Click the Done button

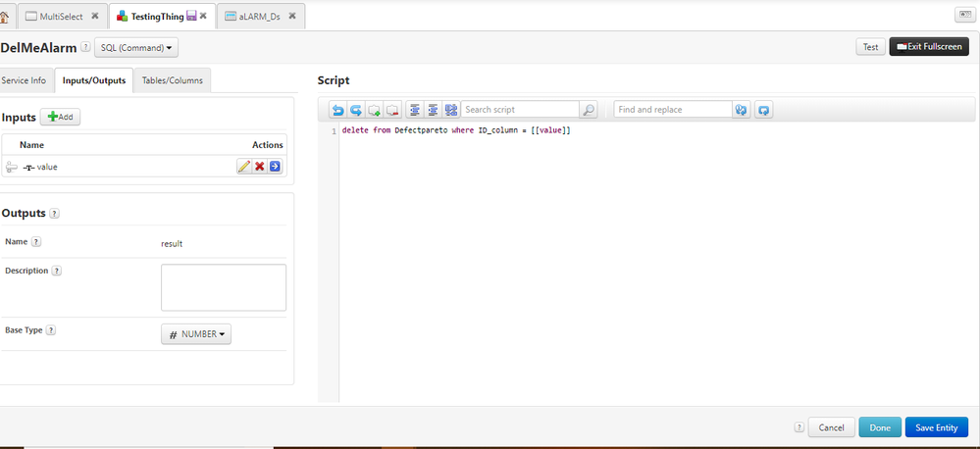[x=879, y=427]
